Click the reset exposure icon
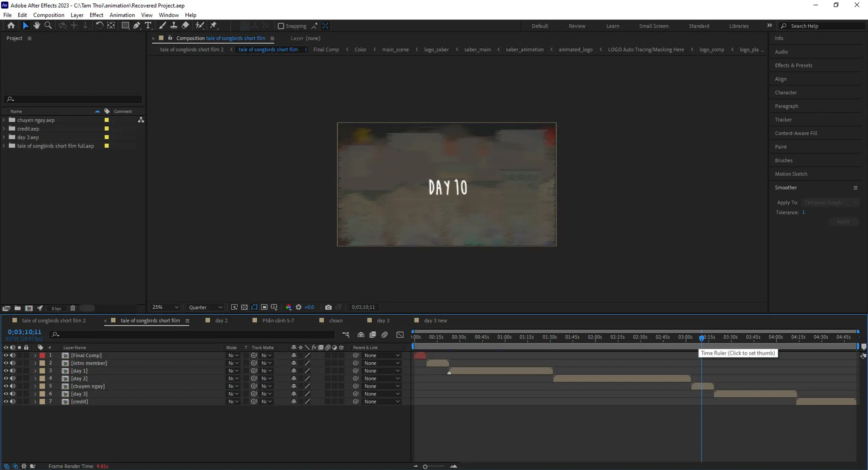Screen dimensions: 868x470 pos(298,307)
